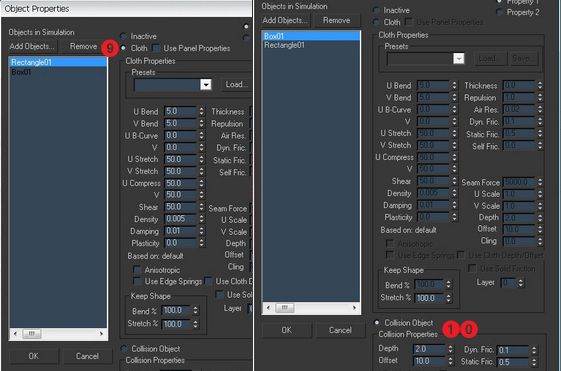The width and height of the screenshot is (561, 371).
Task: Click Remove in the right dialog
Action: pos(337,20)
